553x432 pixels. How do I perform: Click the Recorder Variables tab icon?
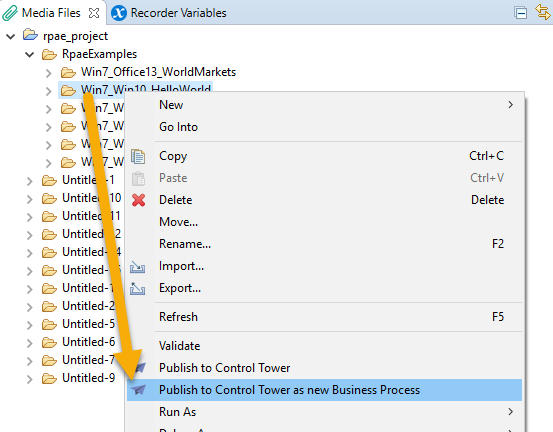(x=119, y=13)
